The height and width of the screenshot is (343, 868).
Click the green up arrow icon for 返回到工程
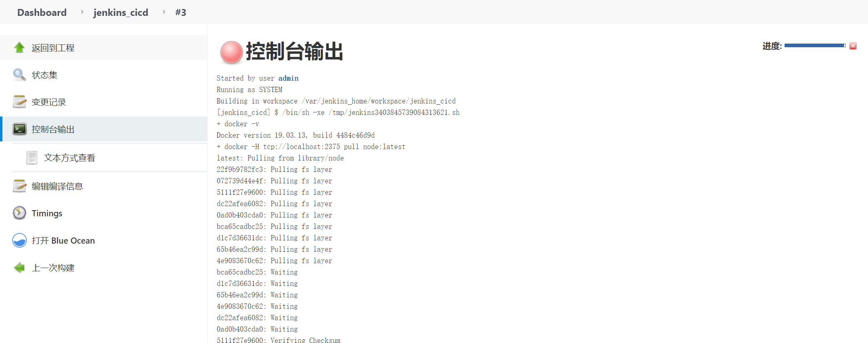[x=19, y=48]
